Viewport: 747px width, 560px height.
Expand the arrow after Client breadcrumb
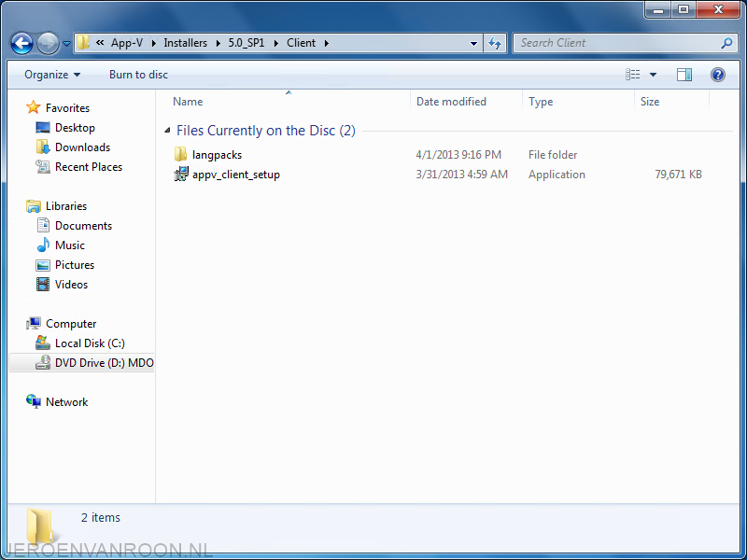click(326, 43)
